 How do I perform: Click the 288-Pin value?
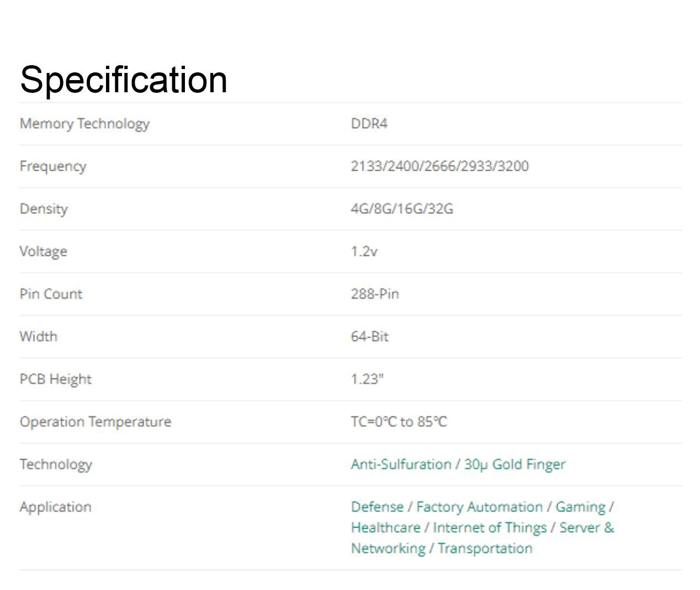(375, 294)
